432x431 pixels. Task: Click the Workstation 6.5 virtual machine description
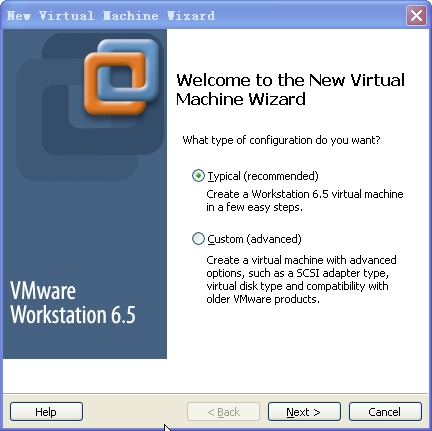pos(305,200)
